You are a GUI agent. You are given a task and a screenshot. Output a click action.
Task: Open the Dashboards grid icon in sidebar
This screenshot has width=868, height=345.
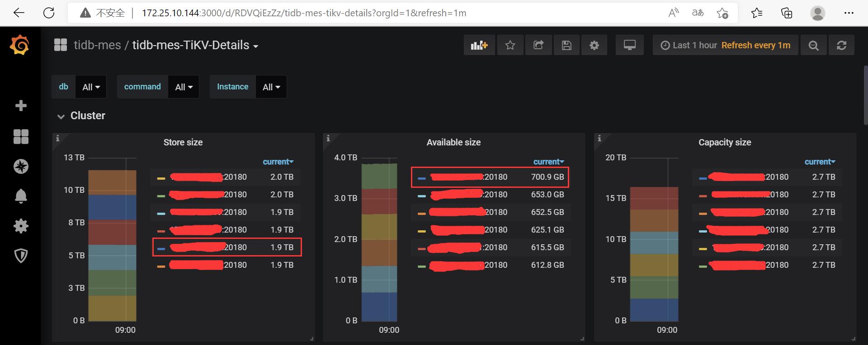pyautogui.click(x=21, y=136)
